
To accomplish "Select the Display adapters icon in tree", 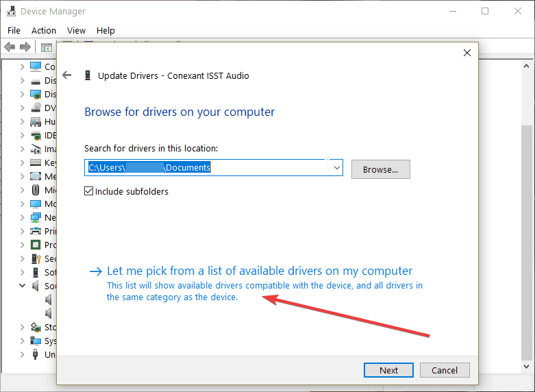I will coord(36,95).
